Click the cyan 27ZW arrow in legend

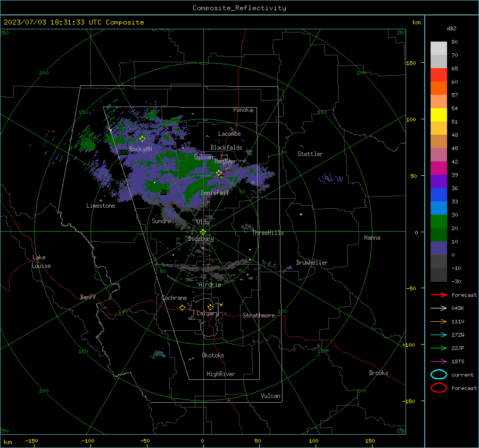[439, 335]
